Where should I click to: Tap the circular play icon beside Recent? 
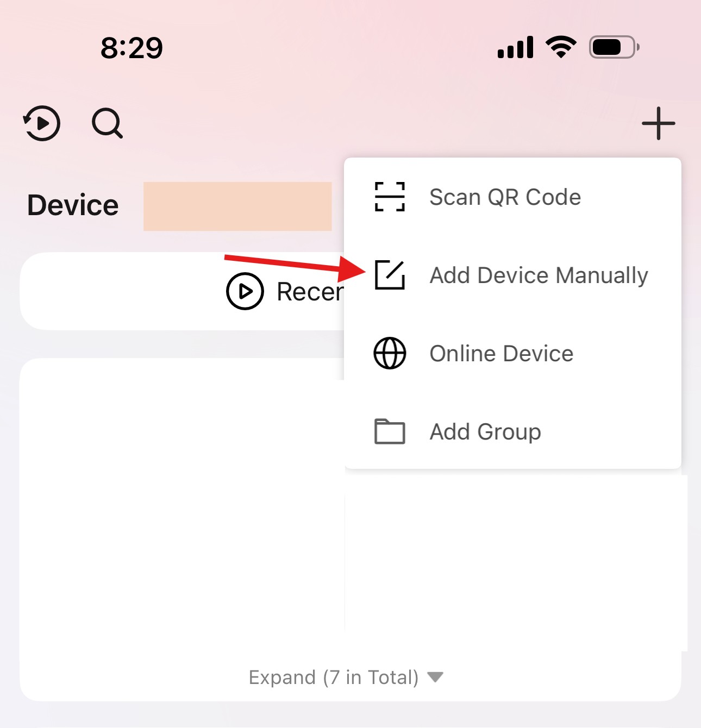[245, 291]
